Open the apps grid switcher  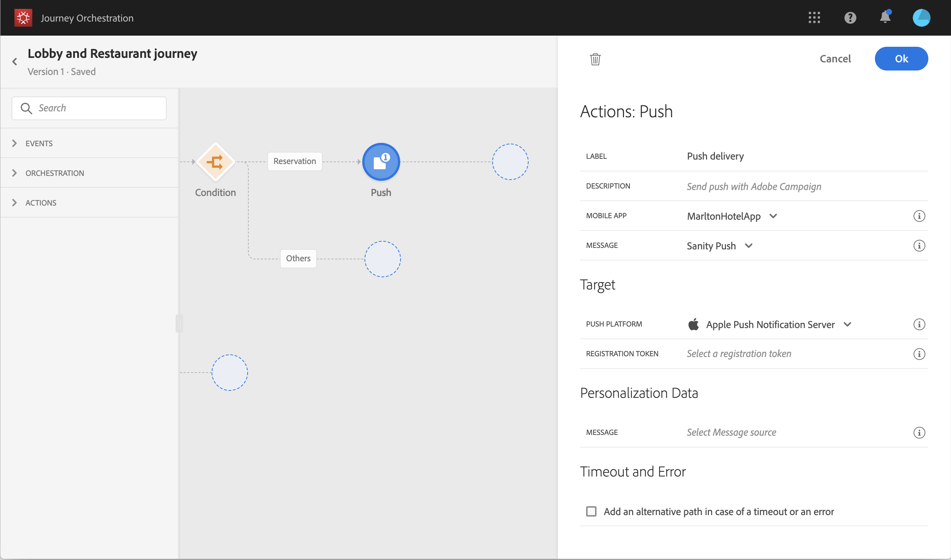coord(814,18)
